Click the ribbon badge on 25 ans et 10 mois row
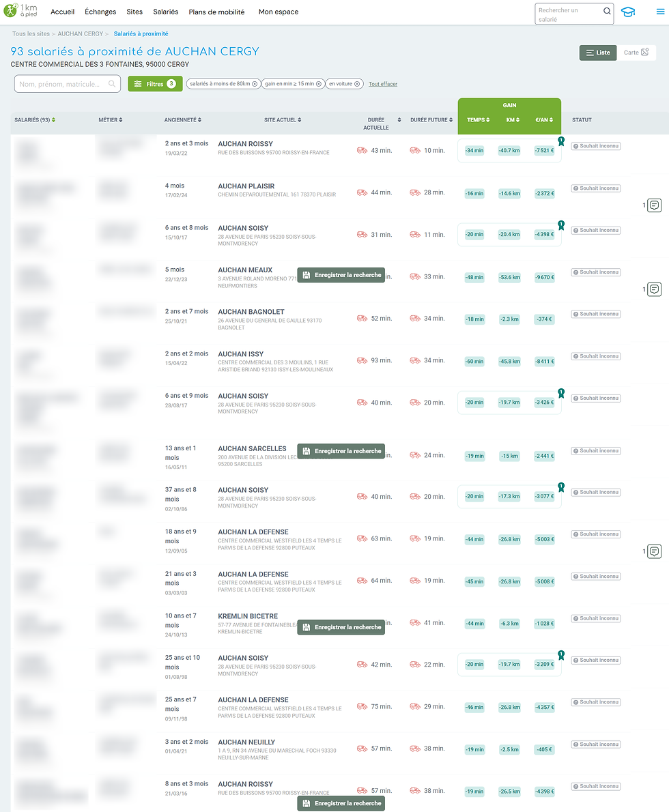The width and height of the screenshot is (669, 812). (x=561, y=655)
